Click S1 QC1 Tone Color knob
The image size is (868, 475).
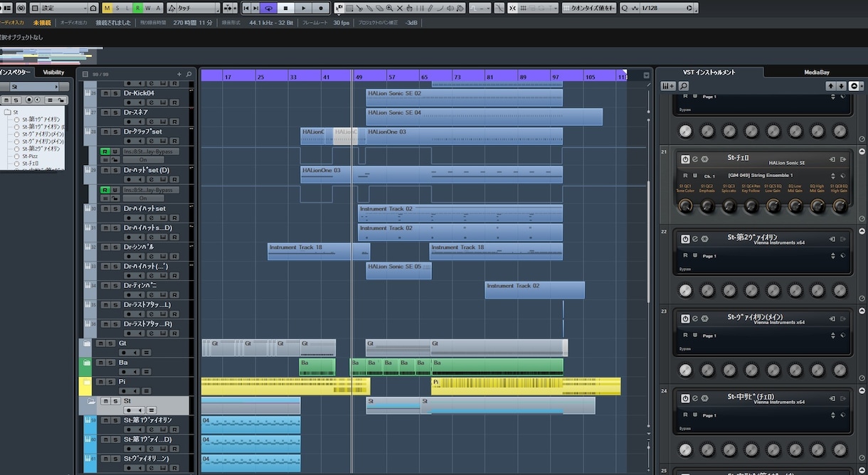[685, 206]
